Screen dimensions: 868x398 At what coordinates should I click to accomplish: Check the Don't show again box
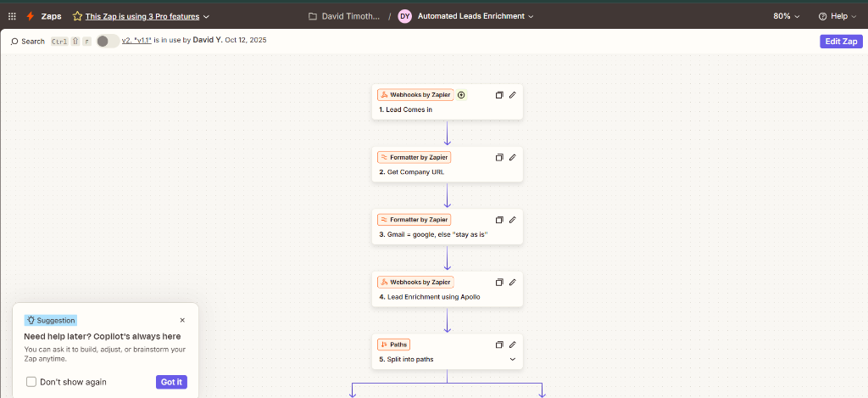(x=31, y=382)
